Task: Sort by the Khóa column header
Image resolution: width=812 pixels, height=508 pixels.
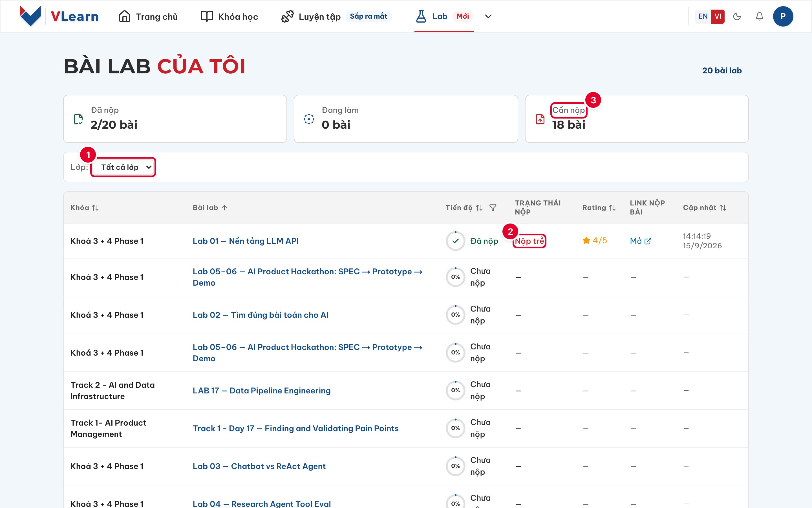Action: click(85, 208)
